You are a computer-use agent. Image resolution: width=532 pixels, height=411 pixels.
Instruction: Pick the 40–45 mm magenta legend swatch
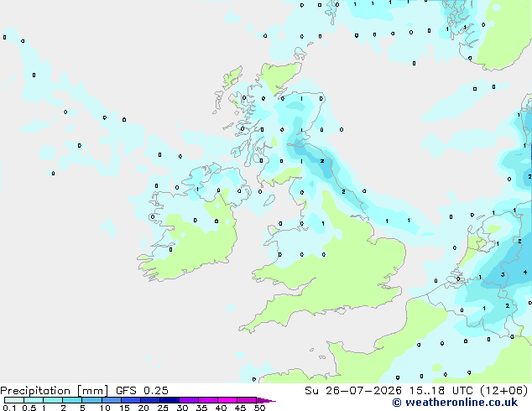pyautogui.click(x=227, y=400)
